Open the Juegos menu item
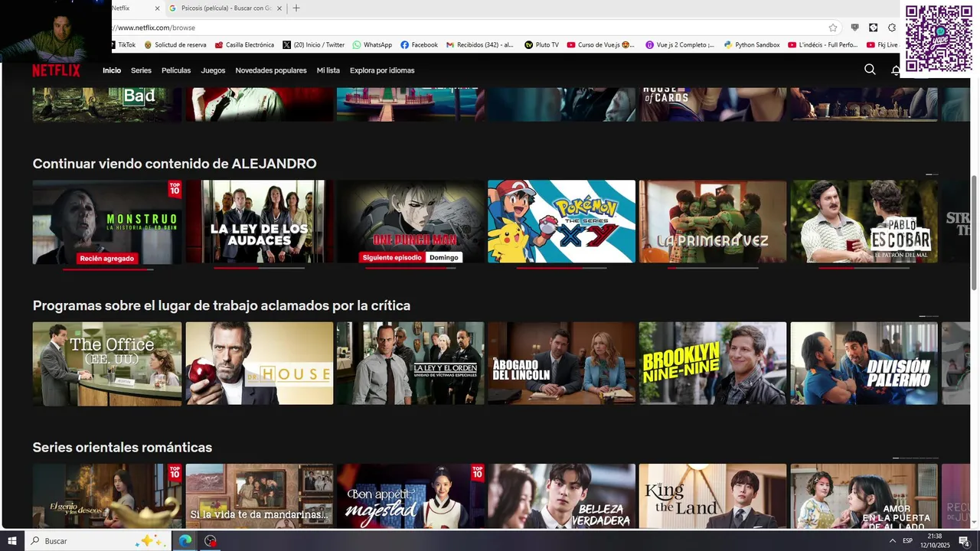 213,70
